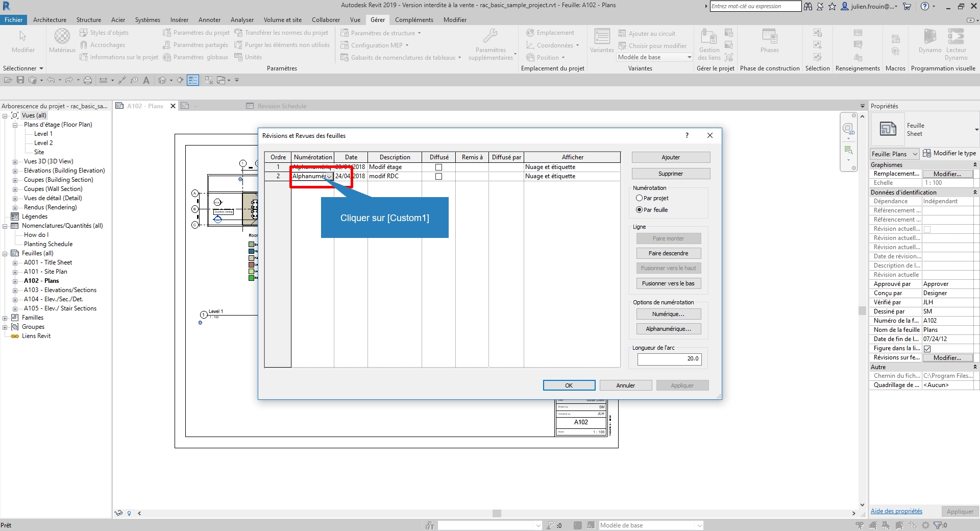Expand the Élévations (Building Elevation) tree node
Screen dimensions: 980x531
click(15, 171)
